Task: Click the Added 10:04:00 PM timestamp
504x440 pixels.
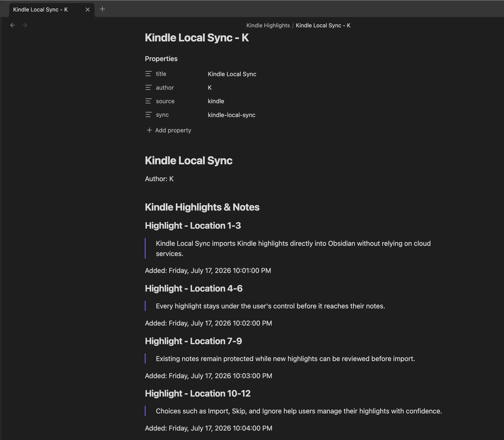Action: coord(209,428)
